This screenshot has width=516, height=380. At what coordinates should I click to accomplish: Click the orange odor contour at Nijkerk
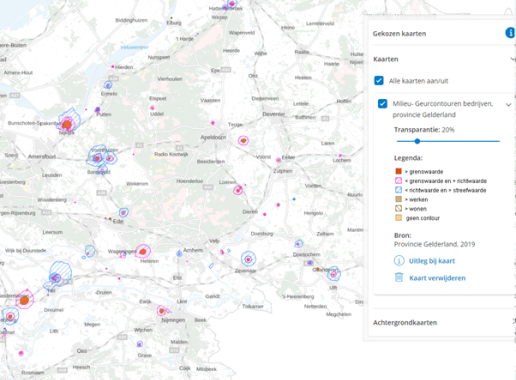click(67, 125)
